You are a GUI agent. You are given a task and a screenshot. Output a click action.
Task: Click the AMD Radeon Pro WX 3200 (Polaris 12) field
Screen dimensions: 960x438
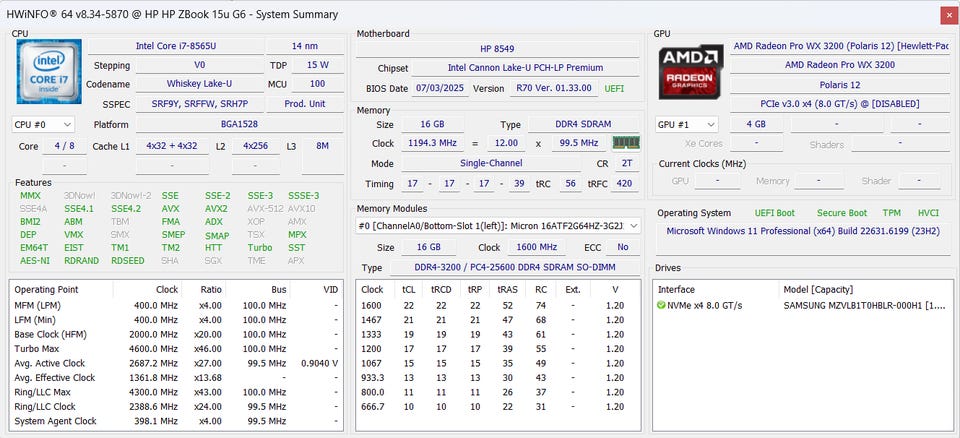click(841, 46)
